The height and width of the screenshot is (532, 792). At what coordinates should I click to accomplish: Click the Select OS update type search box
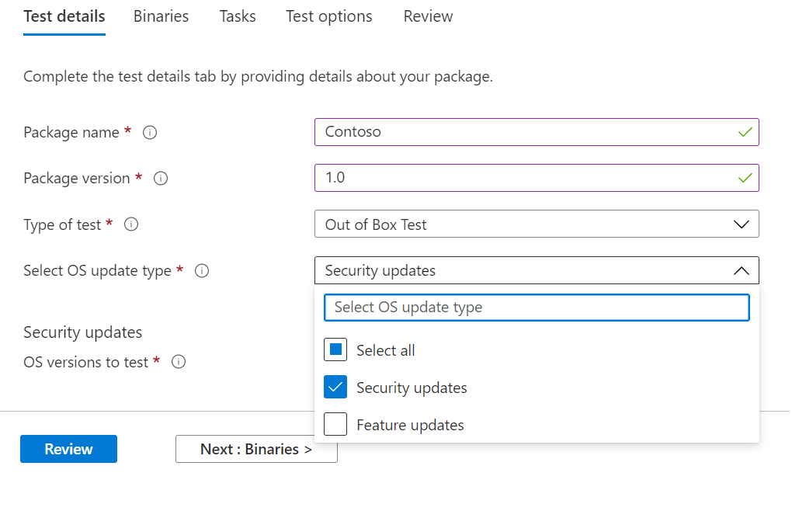[x=536, y=307]
